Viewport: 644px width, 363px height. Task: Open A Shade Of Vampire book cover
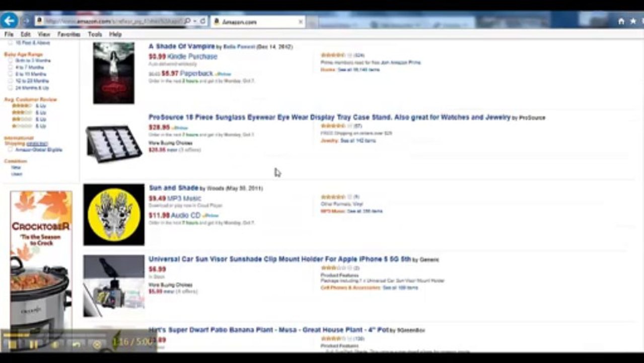113,73
